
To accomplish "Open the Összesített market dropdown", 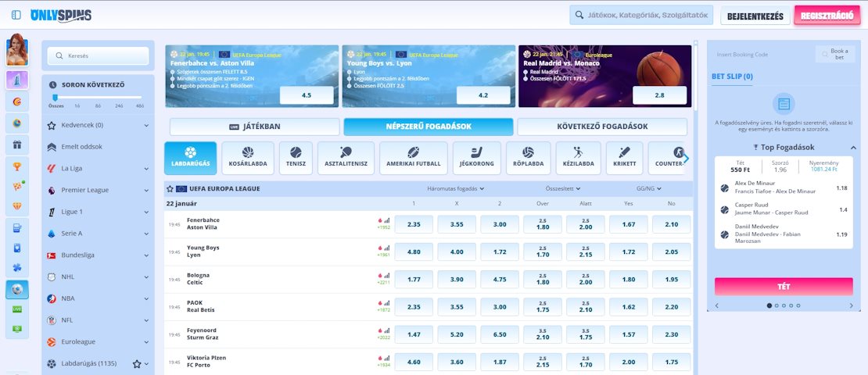I will coord(564,188).
